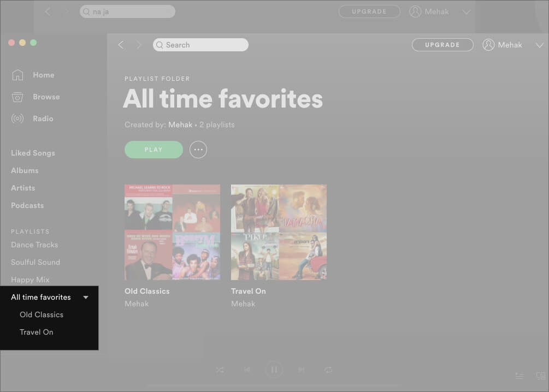
Task: Open the background window's Mehak profile
Action: tap(436, 11)
